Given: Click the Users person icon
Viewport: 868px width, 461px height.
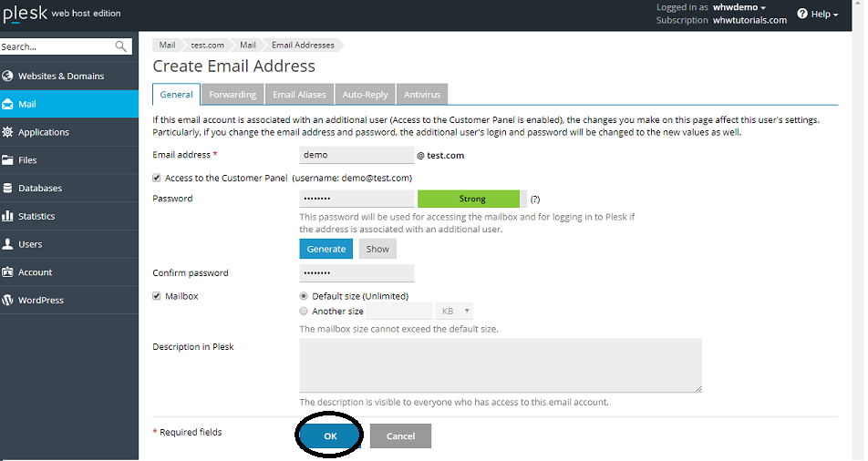Looking at the screenshot, I should [x=8, y=244].
